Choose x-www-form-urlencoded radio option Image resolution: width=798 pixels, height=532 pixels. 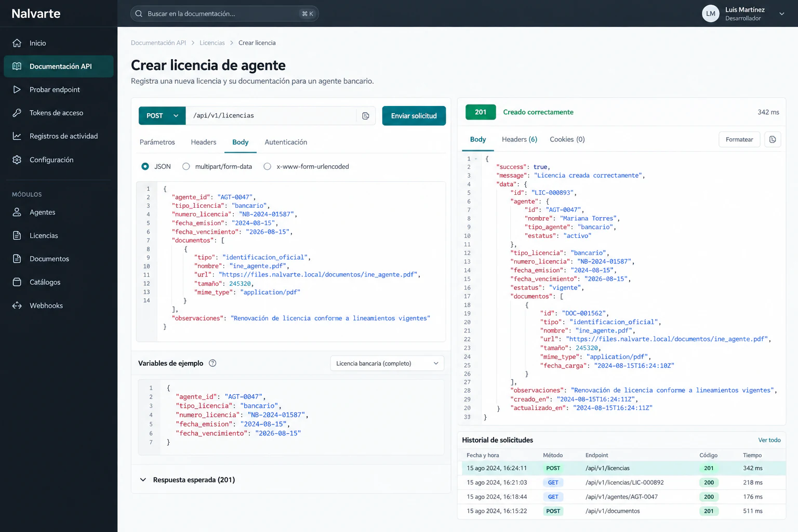[x=267, y=166]
